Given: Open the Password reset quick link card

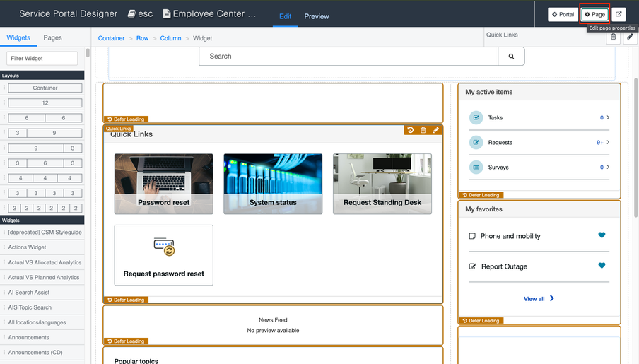Looking at the screenshot, I should pos(163,184).
